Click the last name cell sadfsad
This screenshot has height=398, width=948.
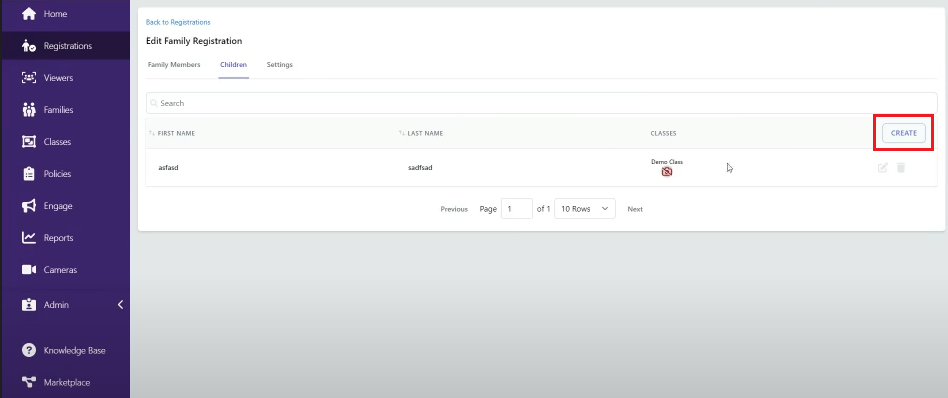coord(420,168)
